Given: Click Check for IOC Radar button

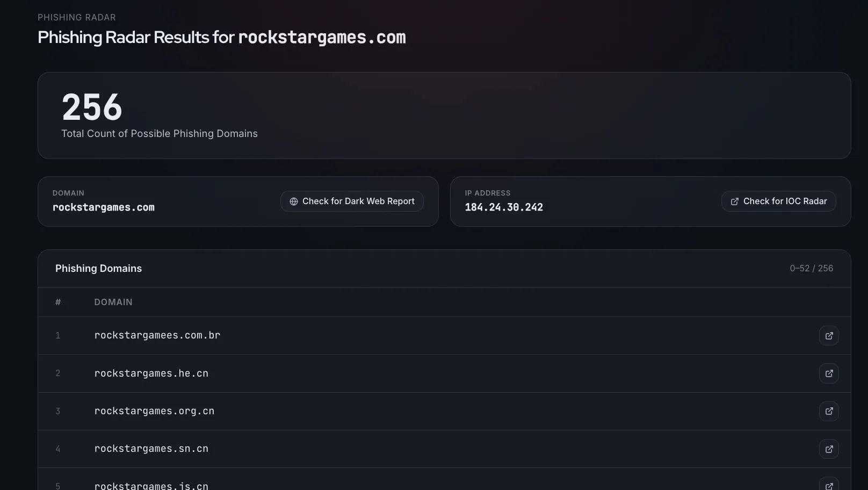Looking at the screenshot, I should [x=778, y=201].
